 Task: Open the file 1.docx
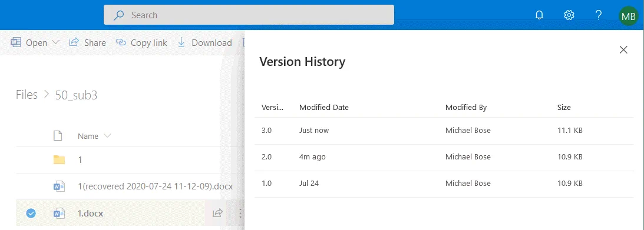90,214
